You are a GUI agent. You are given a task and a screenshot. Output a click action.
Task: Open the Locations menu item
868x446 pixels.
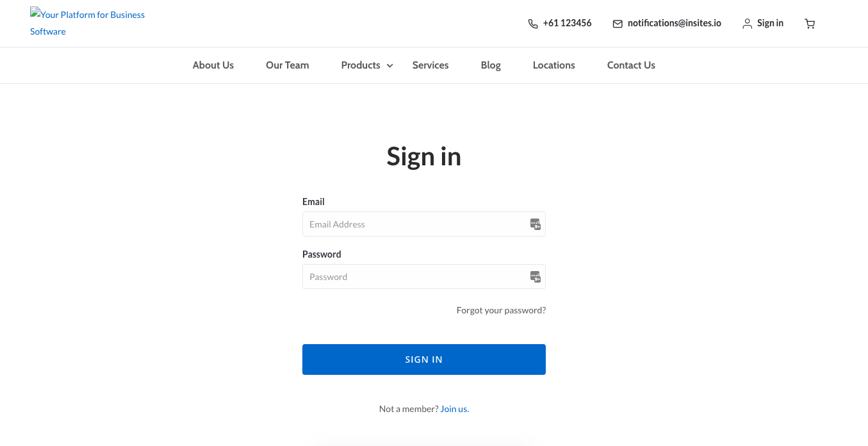pos(554,65)
